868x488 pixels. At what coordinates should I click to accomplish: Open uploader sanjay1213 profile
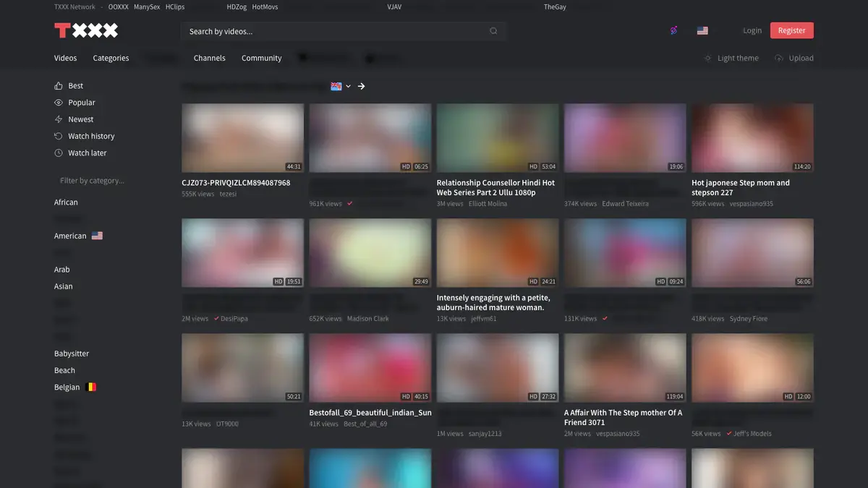point(485,434)
